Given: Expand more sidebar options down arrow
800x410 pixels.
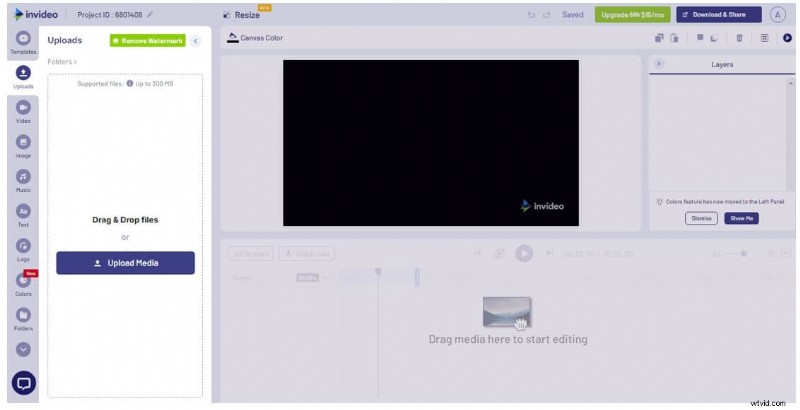Looking at the screenshot, I should [x=23, y=349].
